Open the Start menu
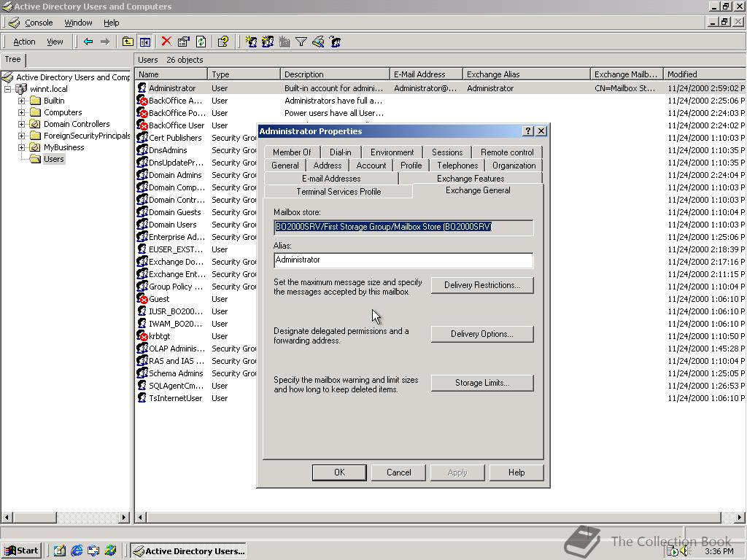The image size is (747, 560). point(21,551)
